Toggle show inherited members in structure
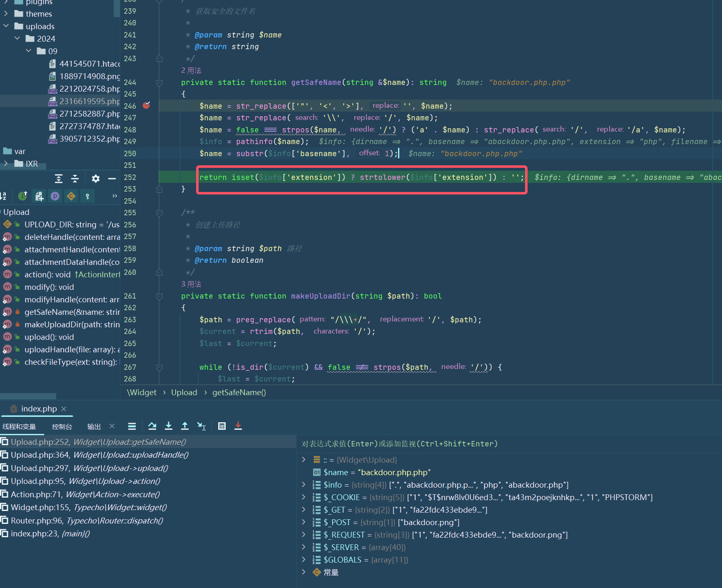 click(x=23, y=196)
